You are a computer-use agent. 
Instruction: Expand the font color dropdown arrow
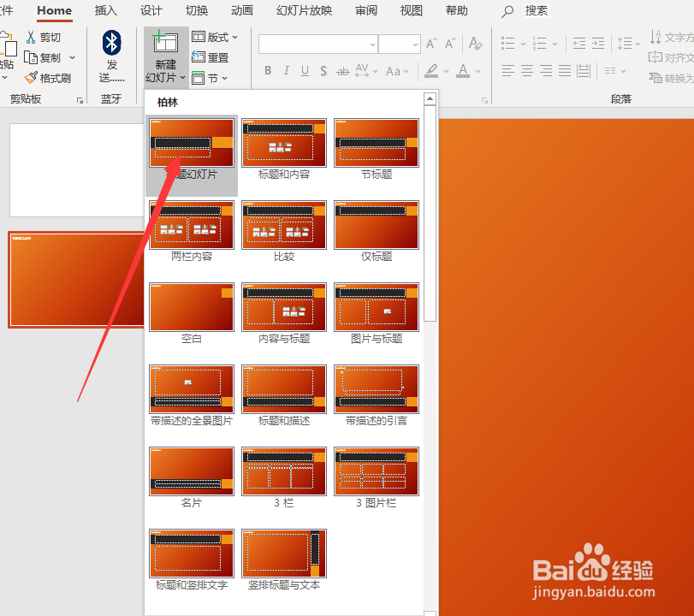(x=477, y=71)
